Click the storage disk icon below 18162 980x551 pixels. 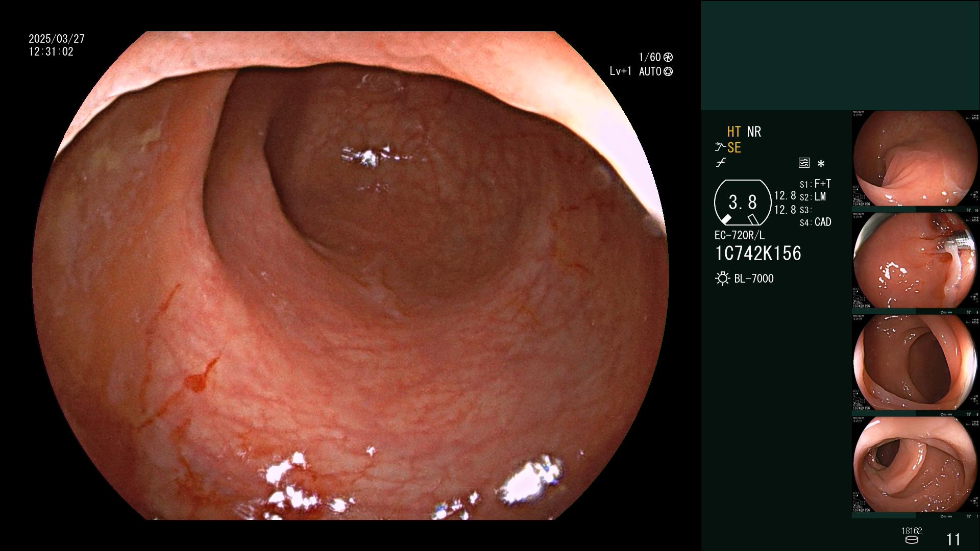tap(912, 540)
